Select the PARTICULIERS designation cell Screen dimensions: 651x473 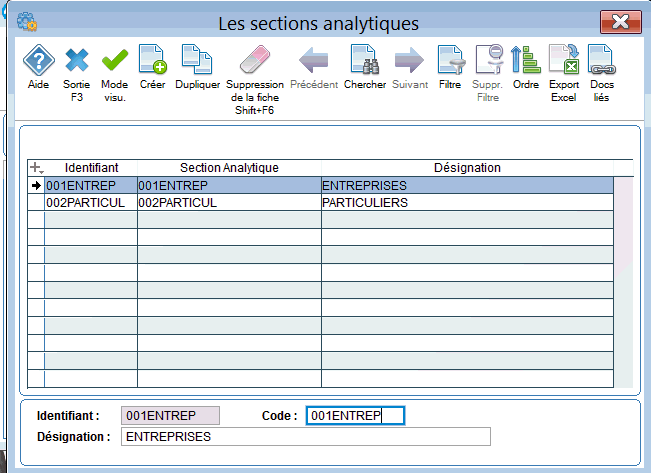(x=467, y=203)
